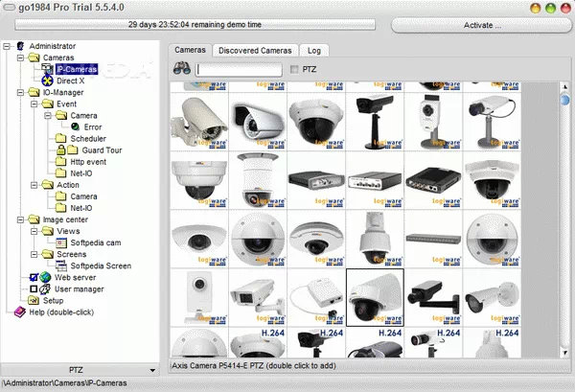Open the Help book icon
The width and height of the screenshot is (575, 392).
point(20,311)
